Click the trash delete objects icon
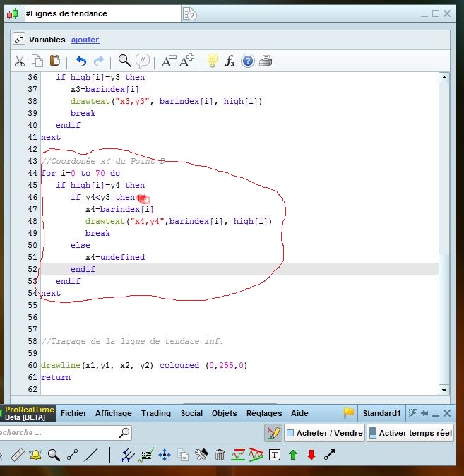 (x=220, y=456)
